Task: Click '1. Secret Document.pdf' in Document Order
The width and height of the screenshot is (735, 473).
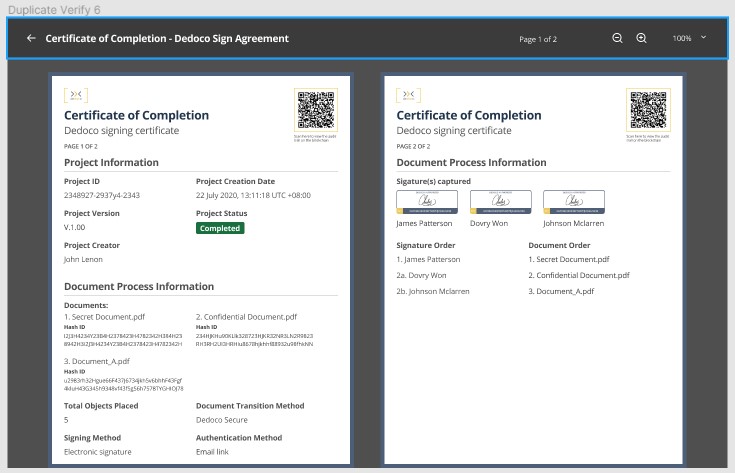Action: 569,259
